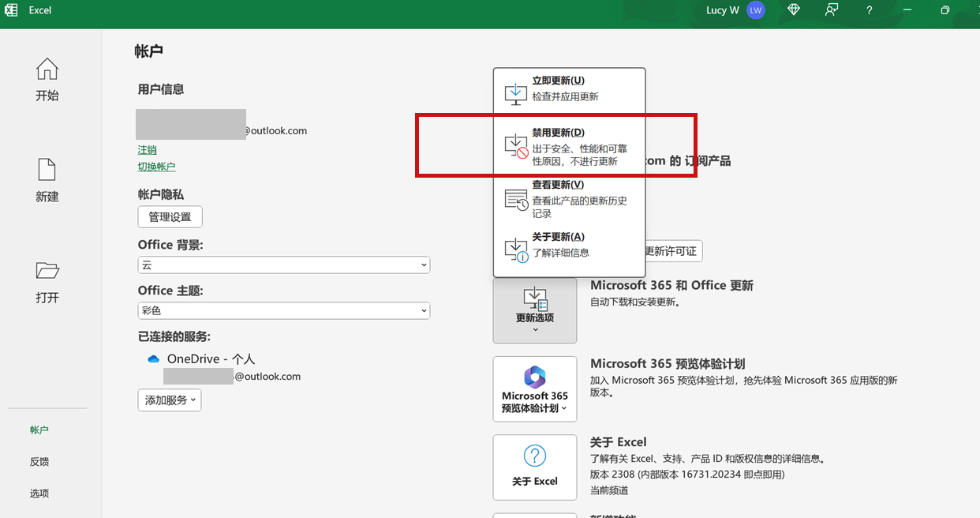Click the 关于更新 info icon

[516, 250]
